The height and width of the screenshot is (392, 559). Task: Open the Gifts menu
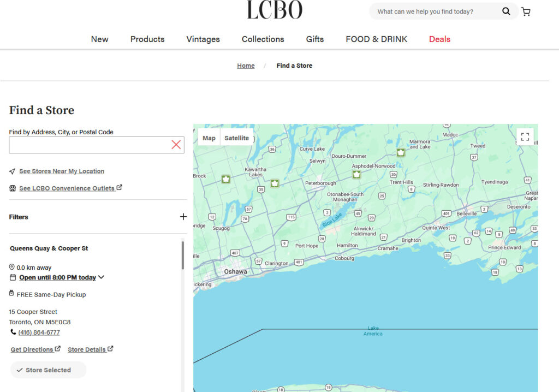pyautogui.click(x=315, y=39)
